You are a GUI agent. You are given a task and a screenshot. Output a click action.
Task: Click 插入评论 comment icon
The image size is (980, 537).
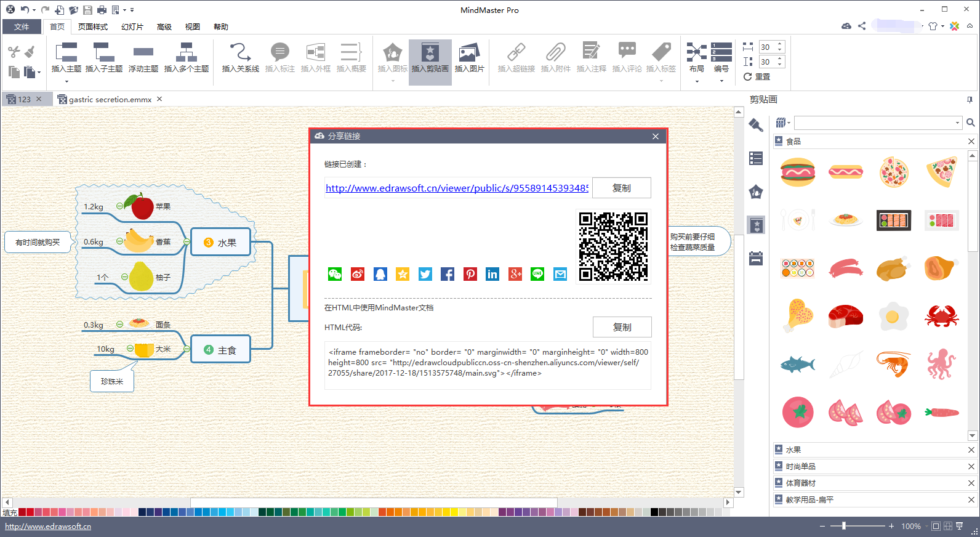[x=627, y=58]
